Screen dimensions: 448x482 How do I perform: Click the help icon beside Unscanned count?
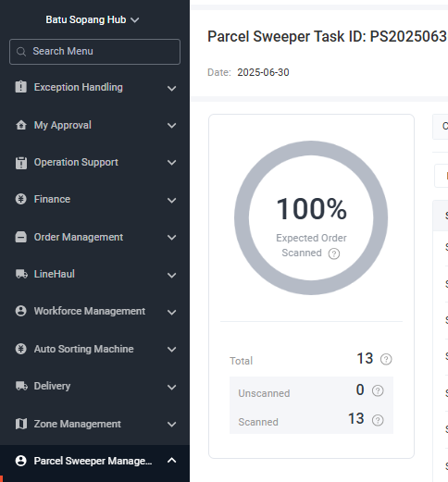coord(378,390)
